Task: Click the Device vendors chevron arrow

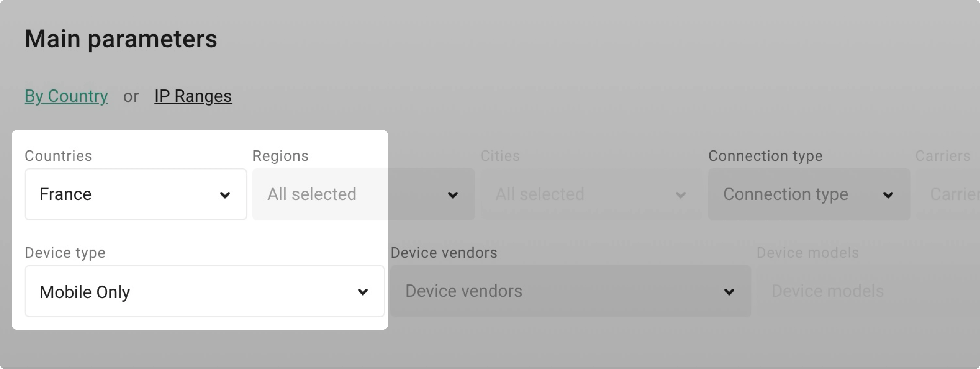Action: [x=729, y=292]
